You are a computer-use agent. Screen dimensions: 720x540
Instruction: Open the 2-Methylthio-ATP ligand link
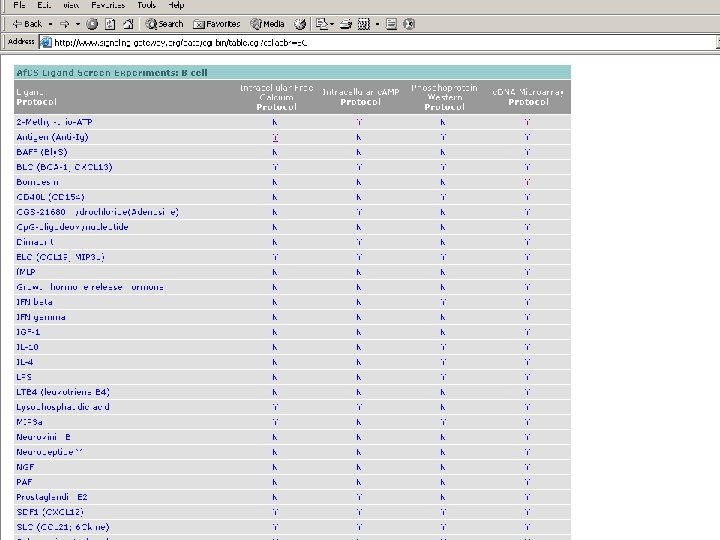coord(54,122)
